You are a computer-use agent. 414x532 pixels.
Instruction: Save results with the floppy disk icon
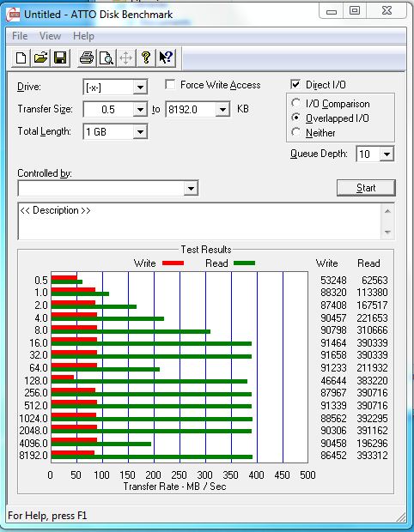tap(60, 57)
